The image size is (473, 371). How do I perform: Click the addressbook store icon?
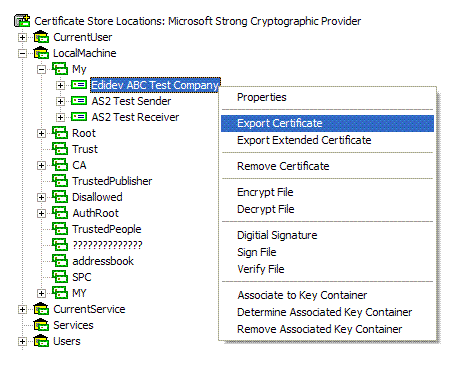(x=60, y=261)
